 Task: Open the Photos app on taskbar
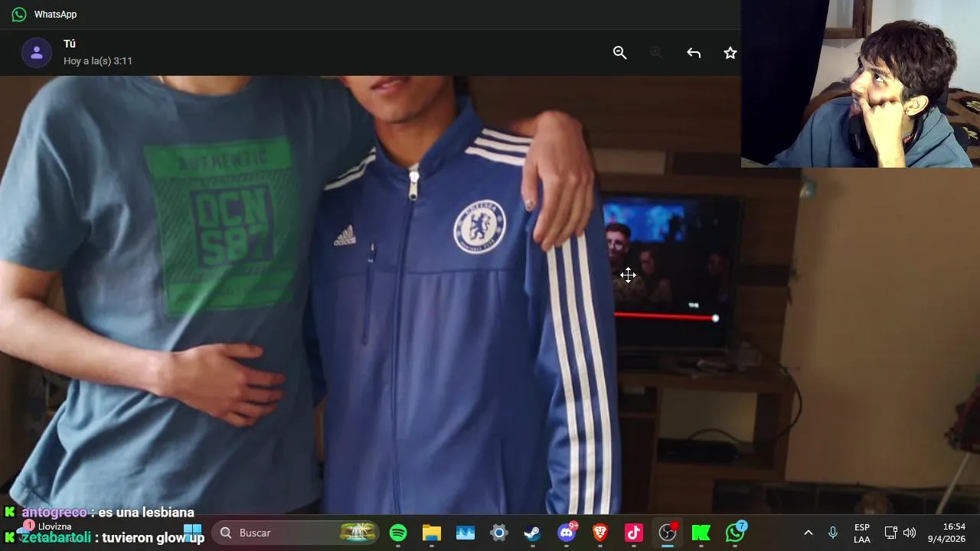[x=465, y=533]
